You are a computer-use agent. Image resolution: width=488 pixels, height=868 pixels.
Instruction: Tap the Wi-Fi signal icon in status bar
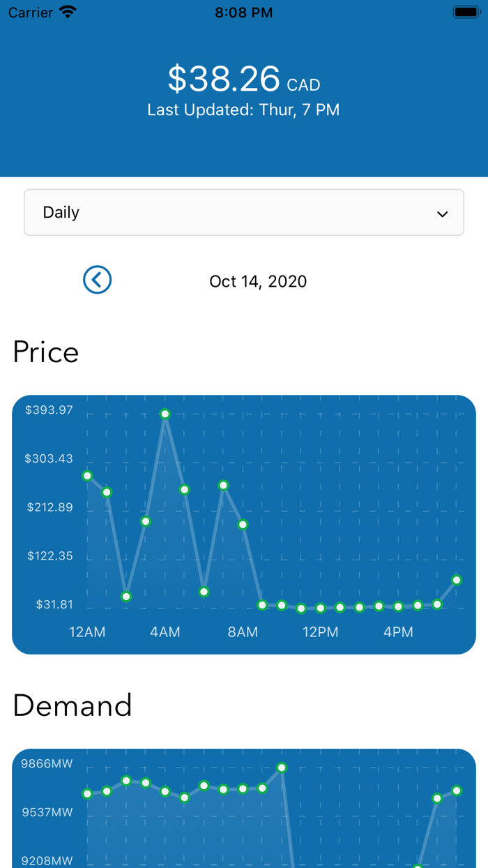pos(68,11)
